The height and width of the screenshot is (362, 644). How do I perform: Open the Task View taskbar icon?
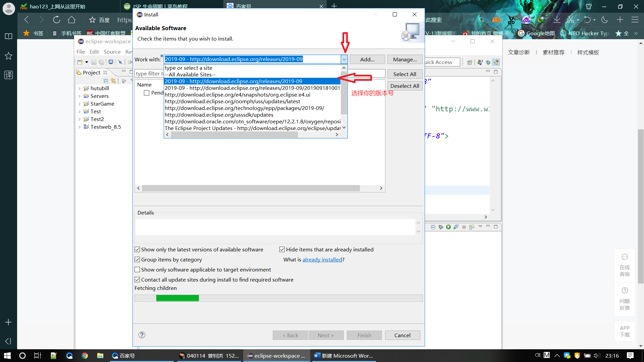(38, 356)
